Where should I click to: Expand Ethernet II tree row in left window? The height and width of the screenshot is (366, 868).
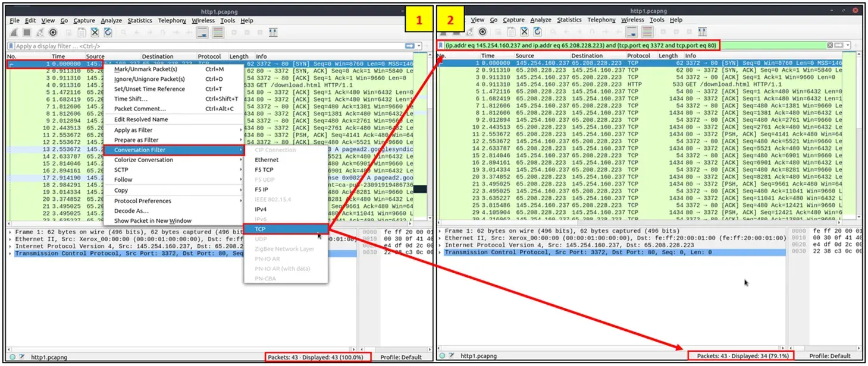(11, 239)
